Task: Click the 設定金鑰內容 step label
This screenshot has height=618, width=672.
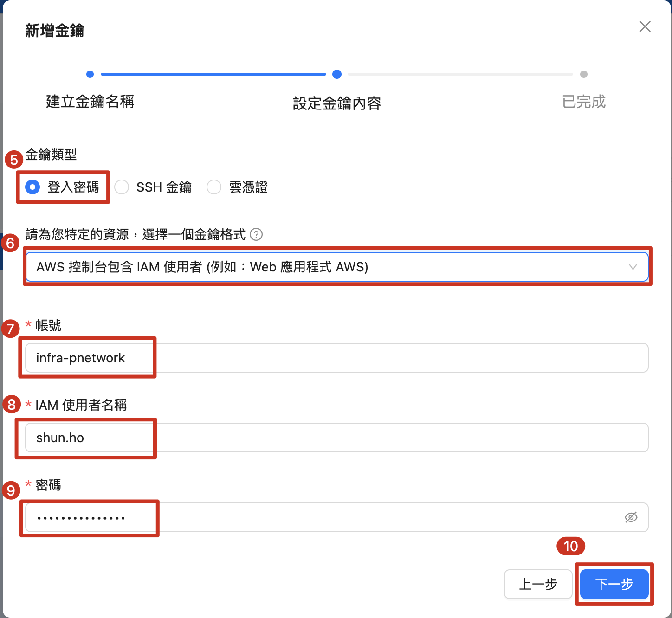Action: 337,103
